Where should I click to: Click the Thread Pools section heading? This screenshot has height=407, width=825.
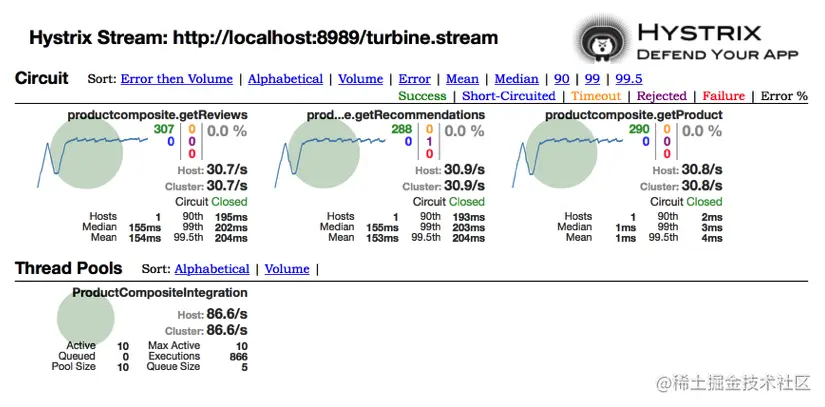(x=68, y=268)
